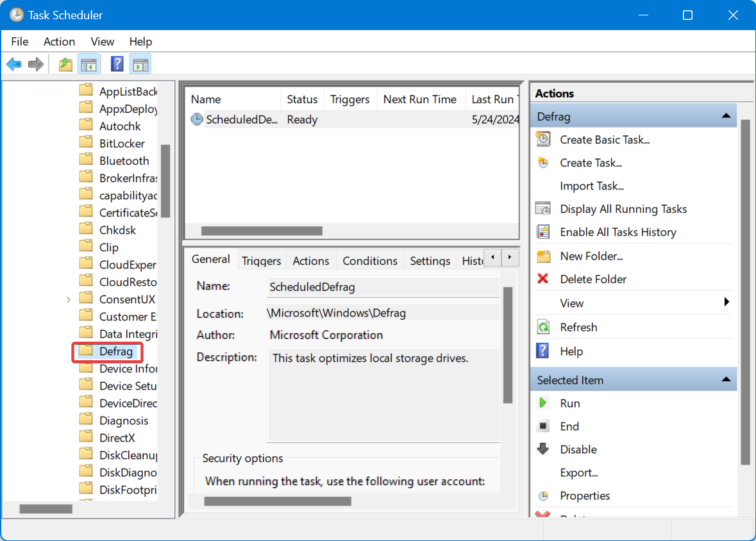Click the ScheduledDefrag task clock icon

tap(197, 119)
